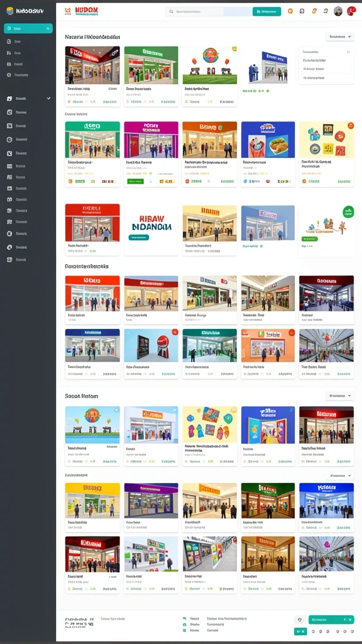
Task: Open the small dropdown above the yellow storefront row
Action: [x=340, y=475]
